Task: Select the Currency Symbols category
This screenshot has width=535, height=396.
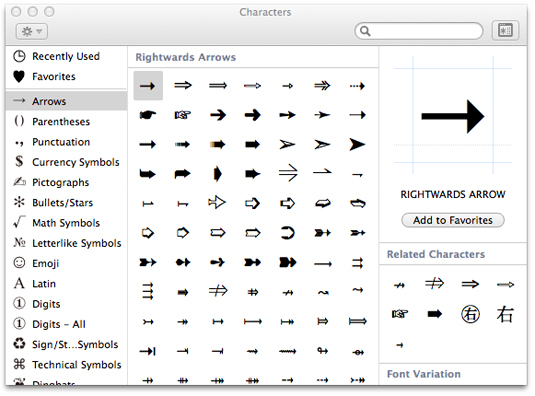Action: coord(66,162)
